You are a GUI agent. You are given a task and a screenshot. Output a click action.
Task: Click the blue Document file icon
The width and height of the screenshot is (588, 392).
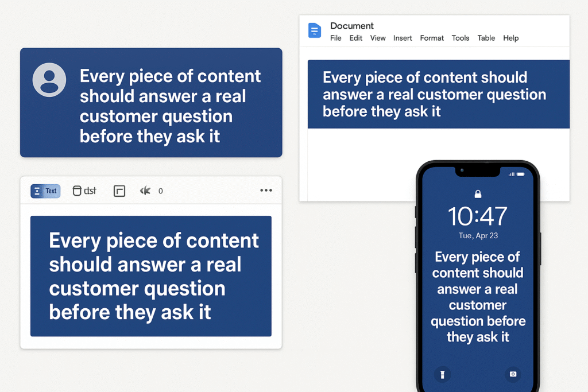click(315, 31)
